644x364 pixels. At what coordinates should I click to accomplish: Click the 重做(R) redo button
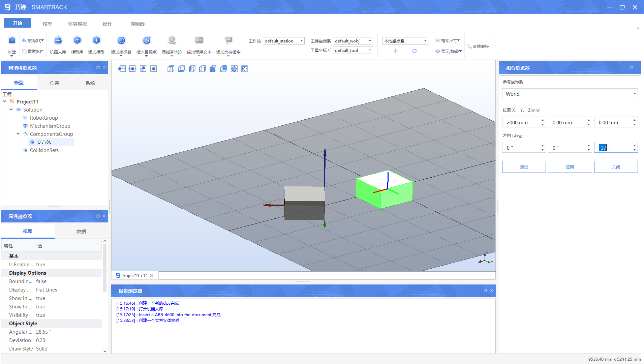(33, 51)
